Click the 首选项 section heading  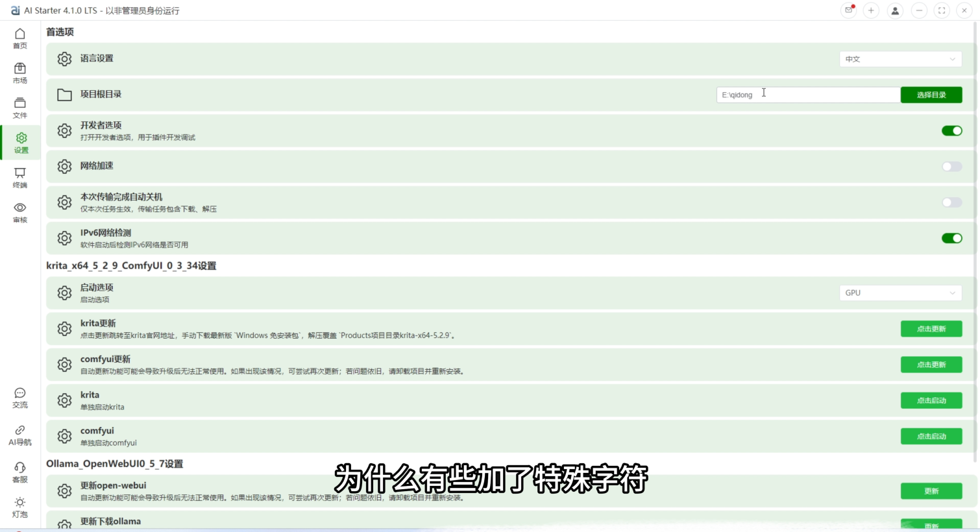click(x=60, y=32)
